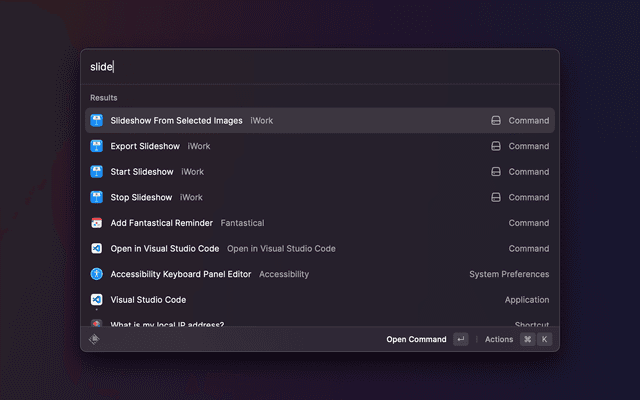The width and height of the screenshot is (640, 400).
Task: Click the extension badge icon on Export Slideshow row
Action: 495,146
